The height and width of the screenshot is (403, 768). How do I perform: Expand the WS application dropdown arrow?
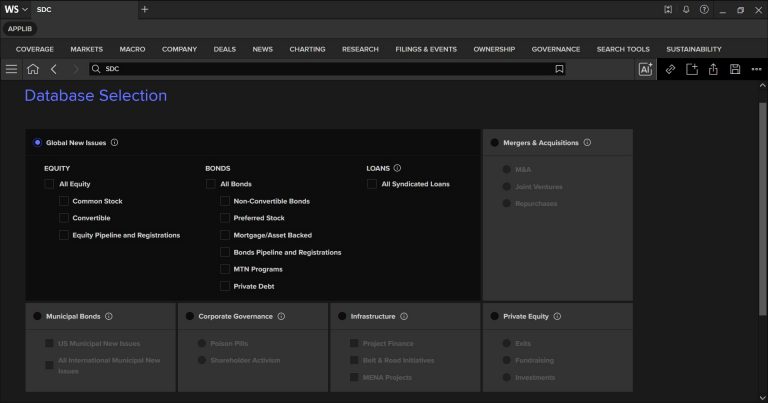click(25, 9)
